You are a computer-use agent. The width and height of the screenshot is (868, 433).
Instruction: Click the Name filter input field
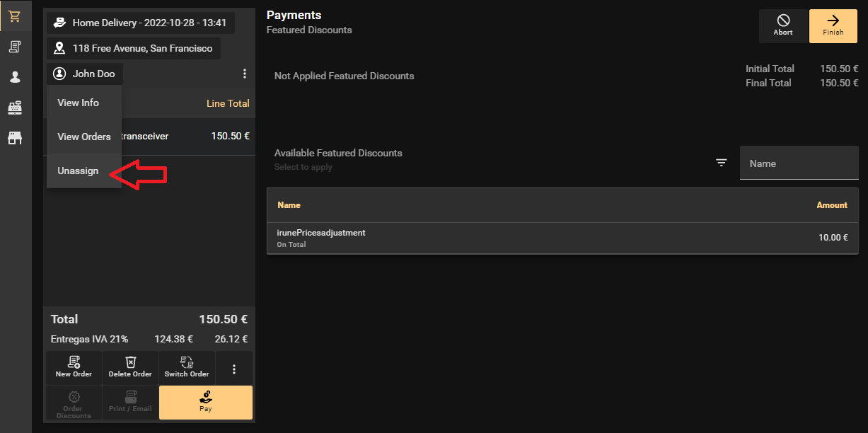coord(799,163)
